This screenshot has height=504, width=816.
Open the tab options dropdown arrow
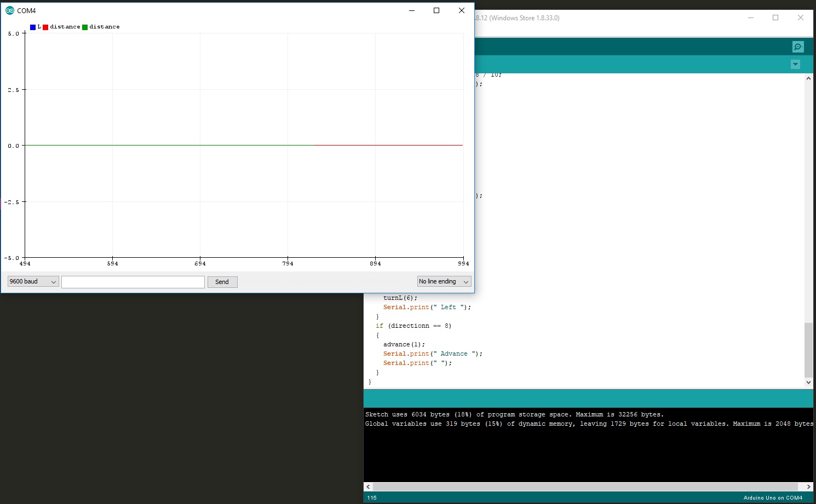[x=795, y=65]
